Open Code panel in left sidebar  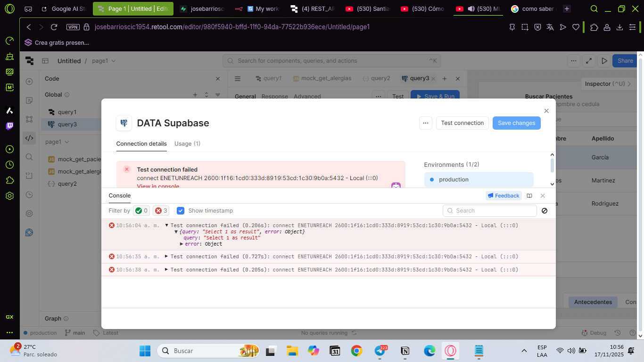point(29,138)
